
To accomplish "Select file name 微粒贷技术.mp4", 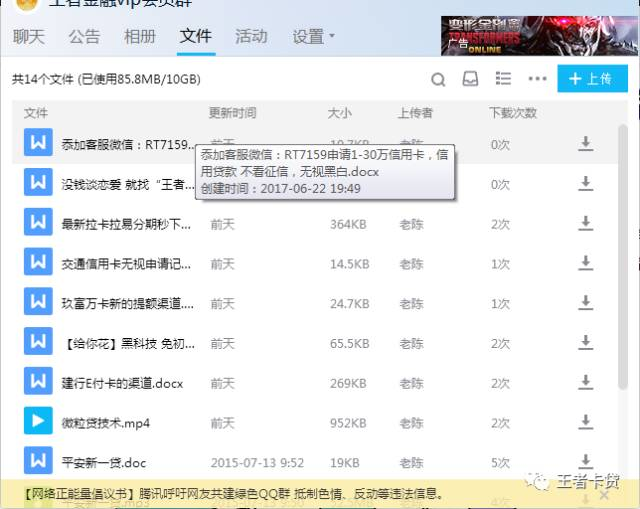I will point(105,423).
